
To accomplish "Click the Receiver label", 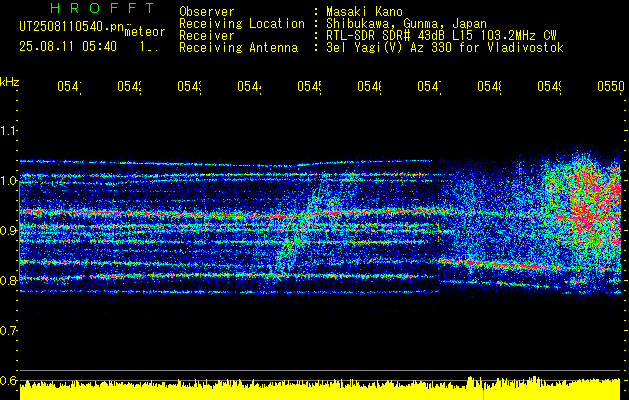I will tap(207, 36).
